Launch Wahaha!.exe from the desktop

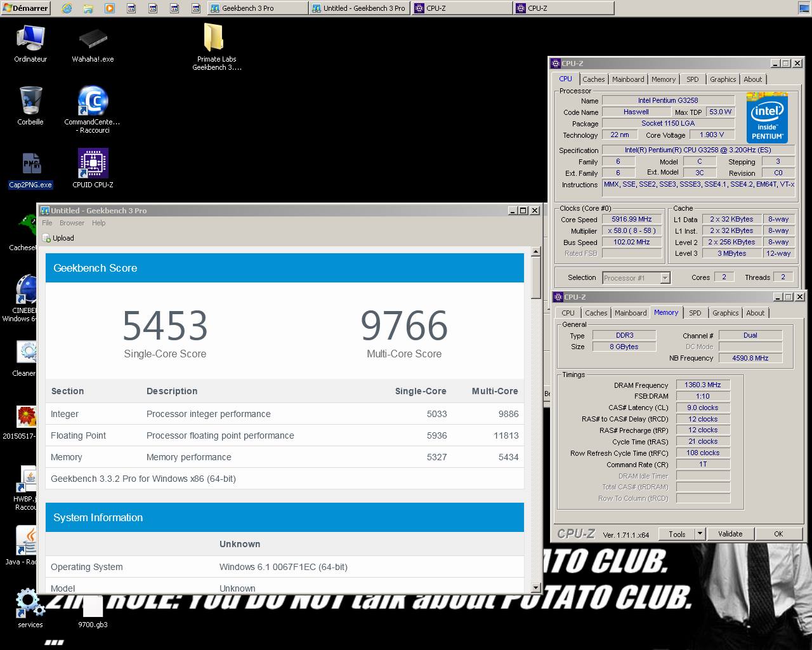[x=93, y=44]
